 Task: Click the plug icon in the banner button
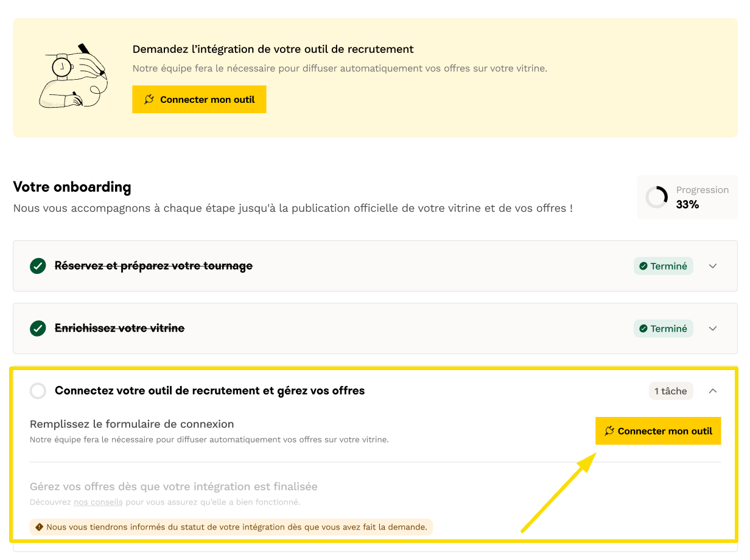[x=149, y=99]
